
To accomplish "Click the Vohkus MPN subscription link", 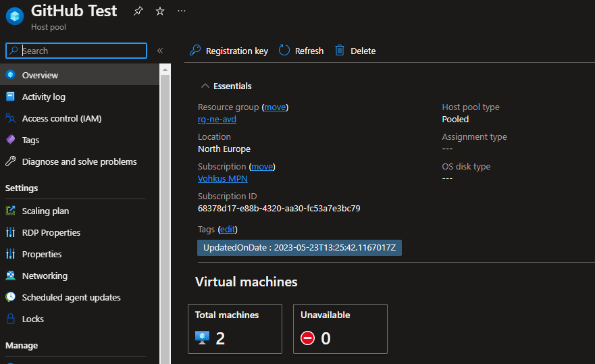I will 222,179.
